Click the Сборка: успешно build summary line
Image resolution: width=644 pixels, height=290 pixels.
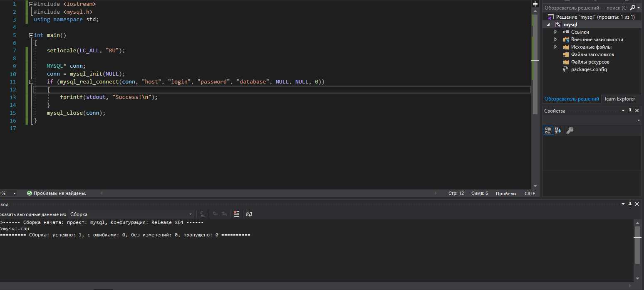(125, 235)
